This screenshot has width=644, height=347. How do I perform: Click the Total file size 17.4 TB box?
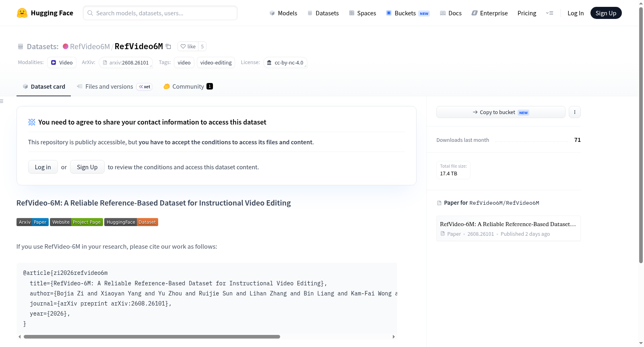pyautogui.click(x=453, y=170)
